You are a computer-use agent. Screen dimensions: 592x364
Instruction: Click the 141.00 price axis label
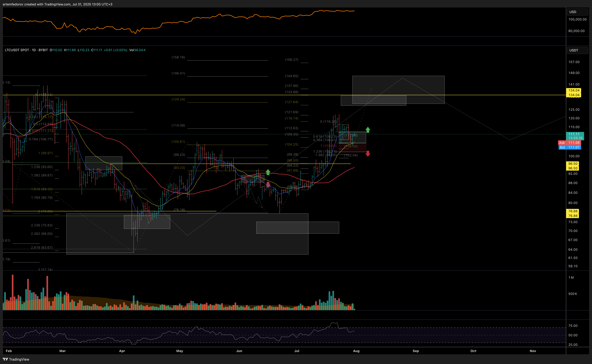pos(574,85)
